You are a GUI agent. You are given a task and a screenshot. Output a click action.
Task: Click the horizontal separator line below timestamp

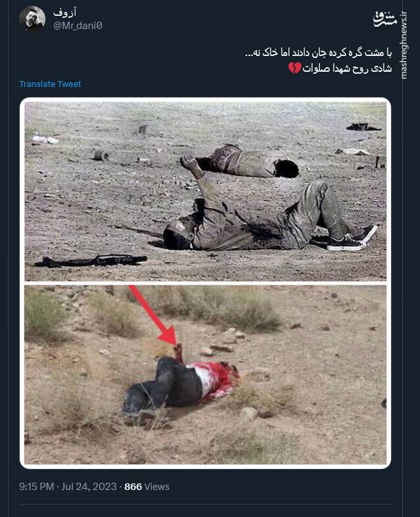pos(205,504)
